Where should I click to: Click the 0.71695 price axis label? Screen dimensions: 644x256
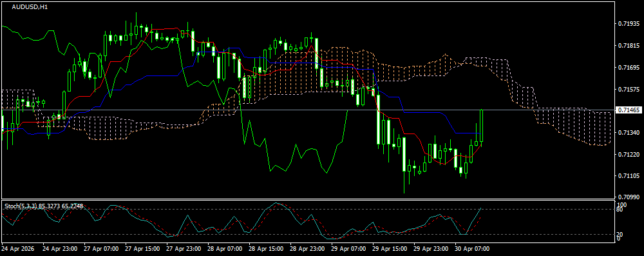[x=629, y=68]
